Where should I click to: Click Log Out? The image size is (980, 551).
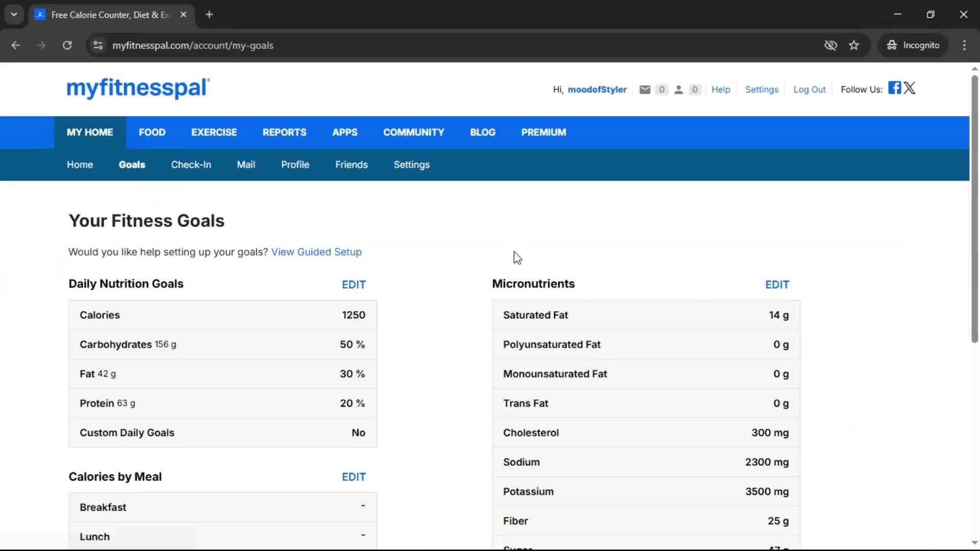click(809, 89)
